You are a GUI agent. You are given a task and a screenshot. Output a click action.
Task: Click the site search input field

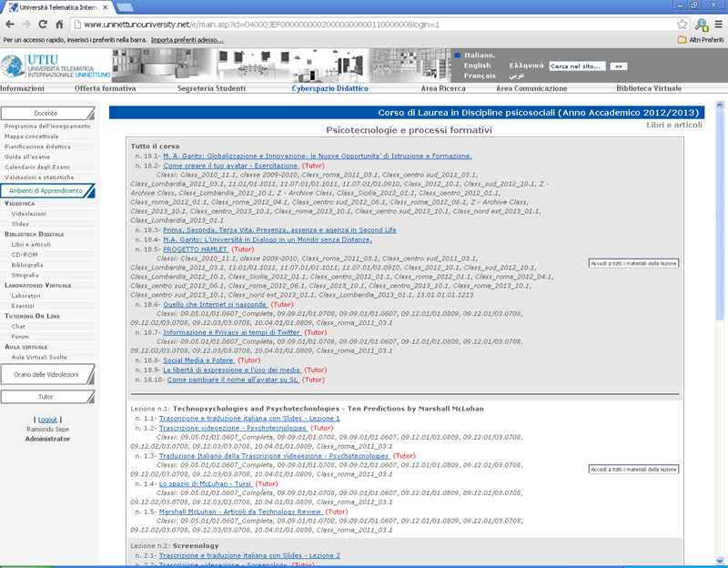point(577,66)
